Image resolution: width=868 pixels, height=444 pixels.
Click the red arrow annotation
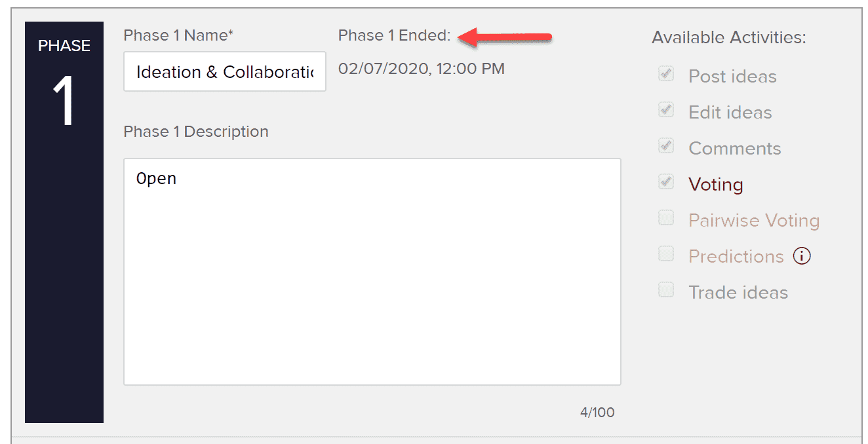(505, 38)
